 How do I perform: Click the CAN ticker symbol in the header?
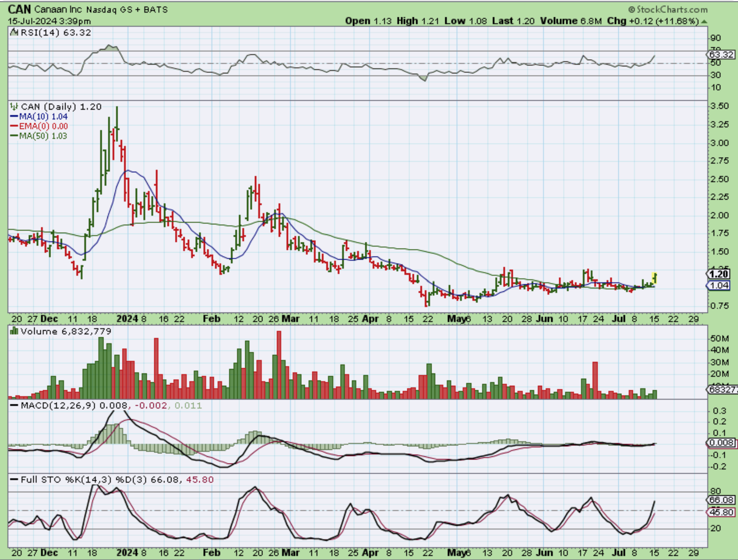(x=19, y=9)
